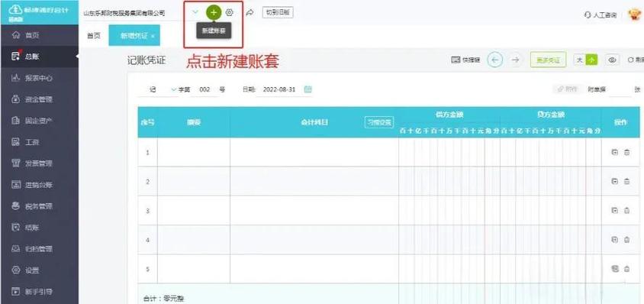Toggle the eye preview icon
This screenshot has height=304, width=644.
(613, 60)
